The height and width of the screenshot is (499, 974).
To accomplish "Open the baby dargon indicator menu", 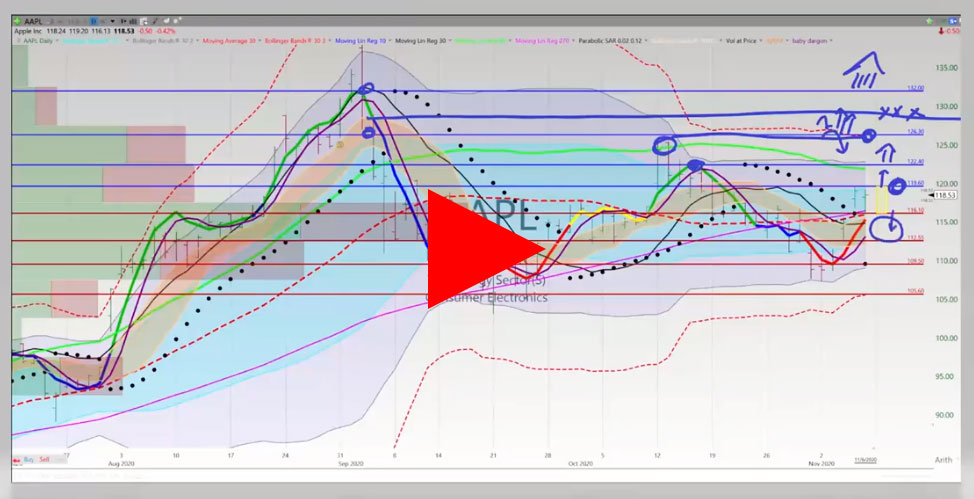I will click(x=812, y=41).
